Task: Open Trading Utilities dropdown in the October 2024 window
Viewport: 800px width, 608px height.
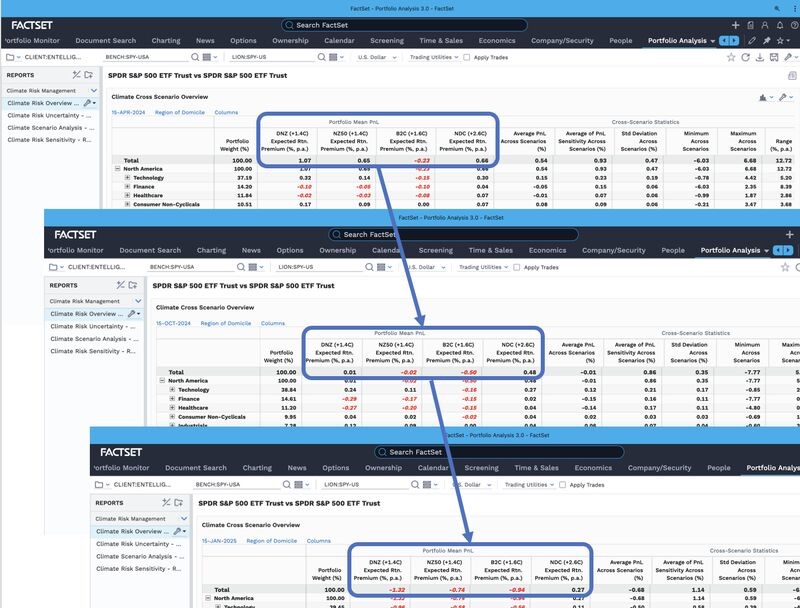Action: [x=484, y=267]
